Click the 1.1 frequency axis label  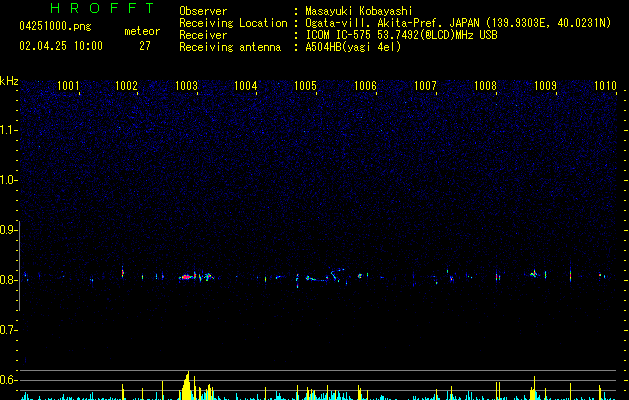8,130
